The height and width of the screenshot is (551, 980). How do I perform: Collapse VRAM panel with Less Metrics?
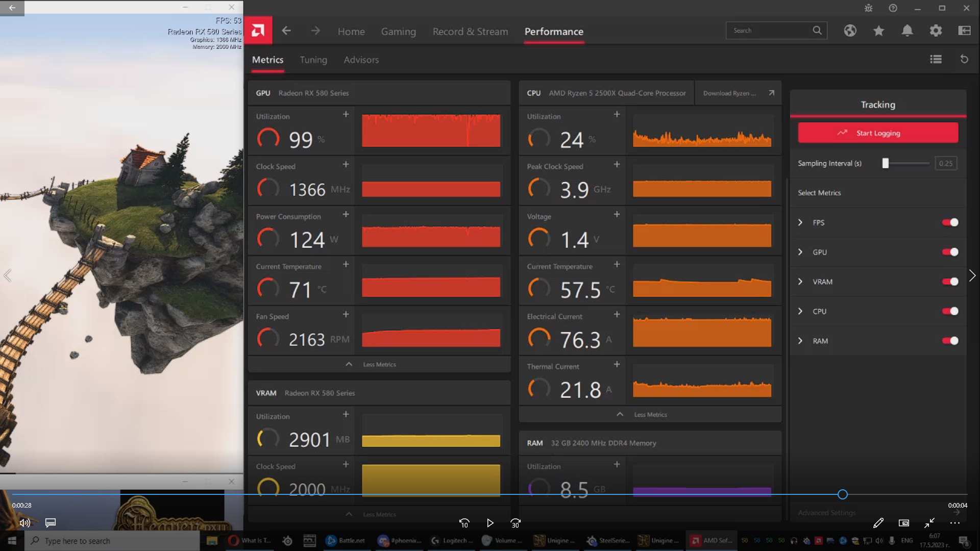pyautogui.click(x=379, y=514)
